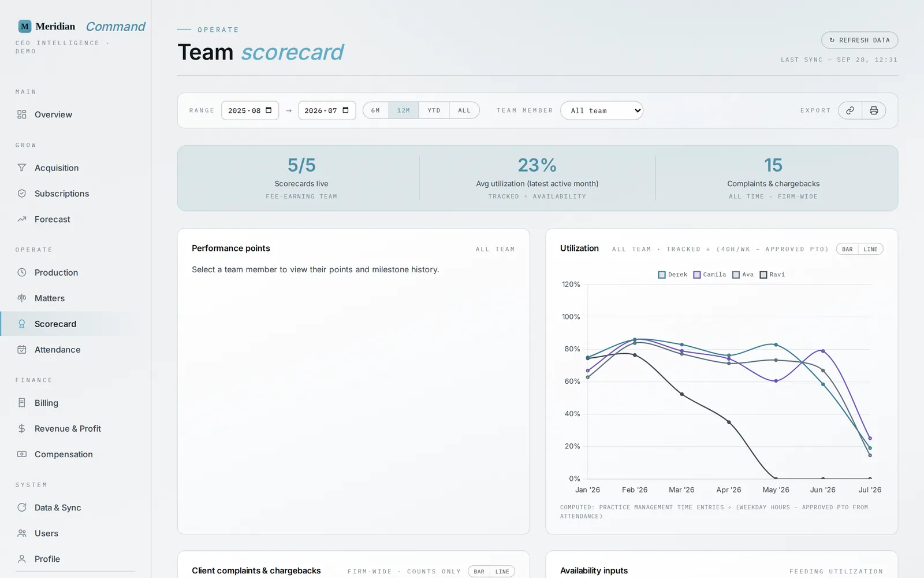Click the Meridian M logo icon

(25, 26)
